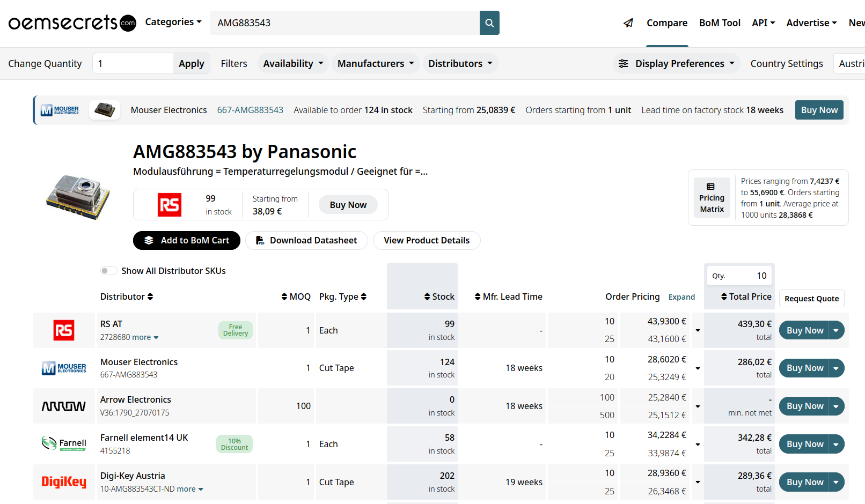The width and height of the screenshot is (865, 504).
Task: Open Farnell Buy Now options arrow
Action: [836, 444]
